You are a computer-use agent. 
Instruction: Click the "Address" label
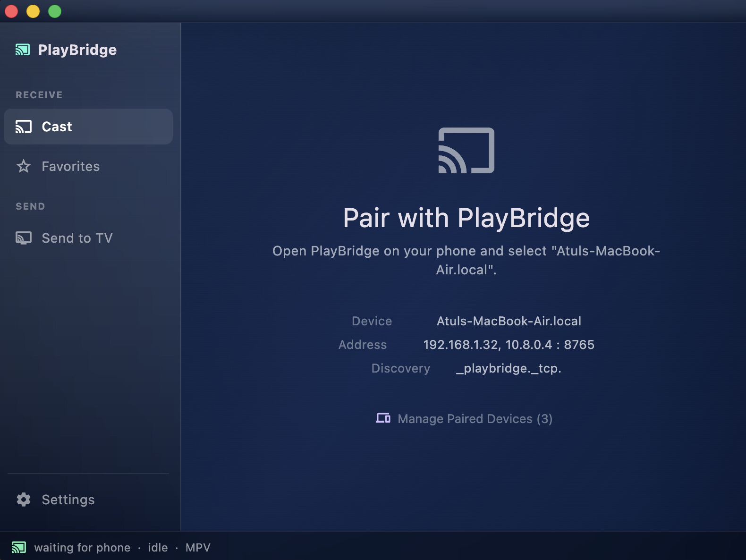[363, 345]
